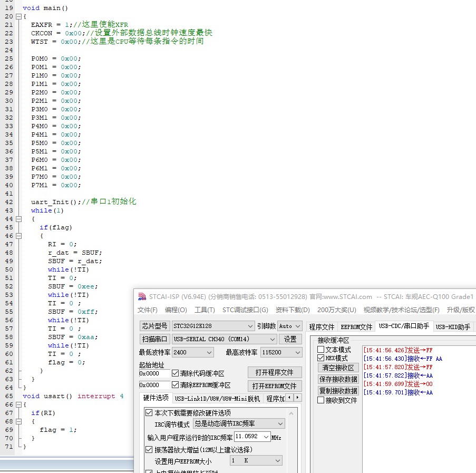Image resolution: width=476 pixels, height=473 pixels.
Task: Open the 文件(F) menu
Action: [x=148, y=310]
